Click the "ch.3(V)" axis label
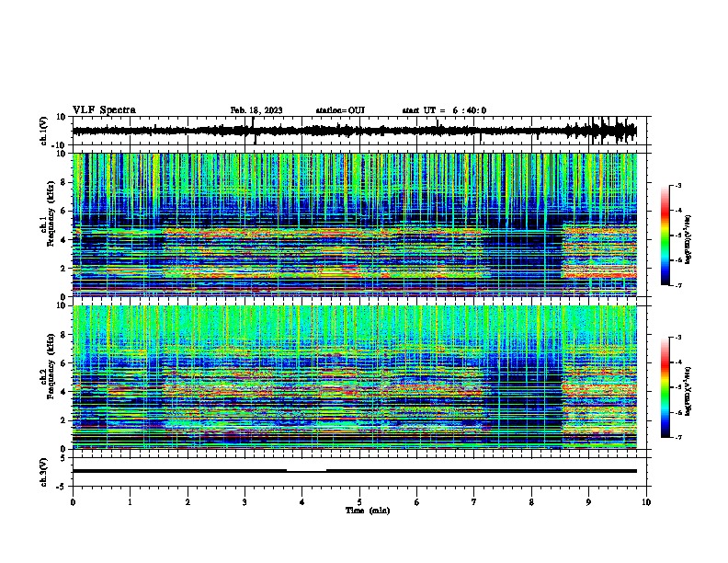Screen dimensions: 728x563 pyautogui.click(x=44, y=472)
